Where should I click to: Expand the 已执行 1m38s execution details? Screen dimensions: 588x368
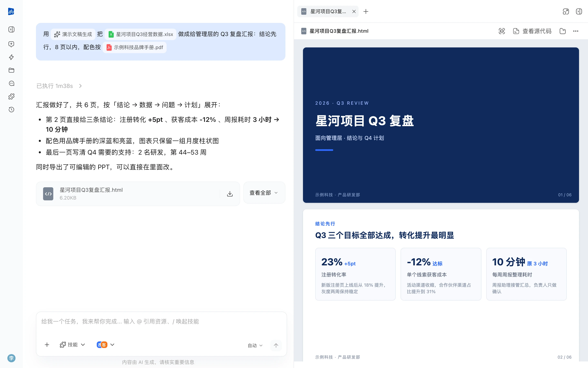[59, 86]
